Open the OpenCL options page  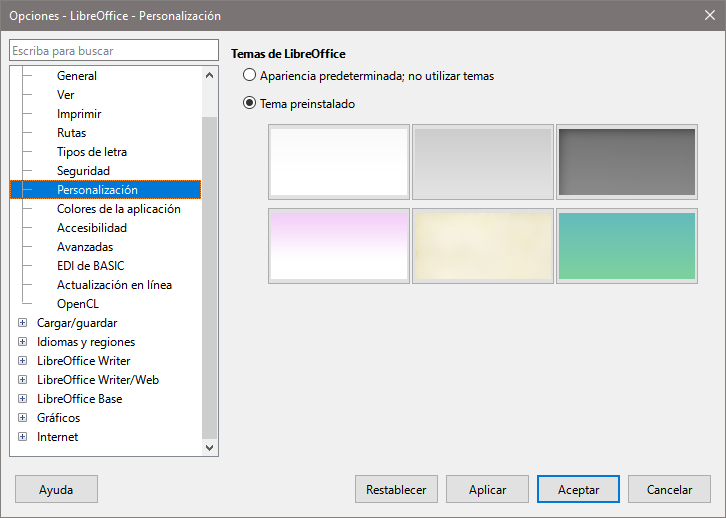[78, 304]
